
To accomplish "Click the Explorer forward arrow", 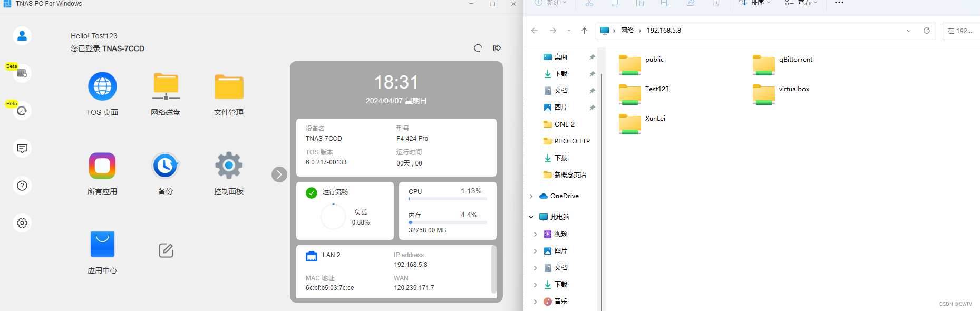I will point(553,31).
